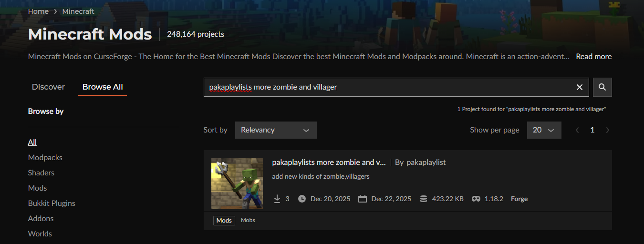
Task: Select the Worlds category
Action: coord(40,234)
